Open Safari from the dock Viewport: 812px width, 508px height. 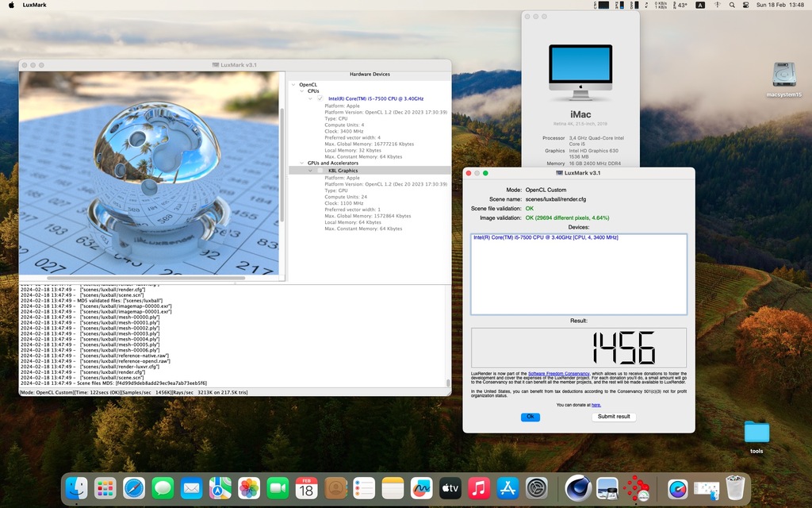click(x=134, y=487)
